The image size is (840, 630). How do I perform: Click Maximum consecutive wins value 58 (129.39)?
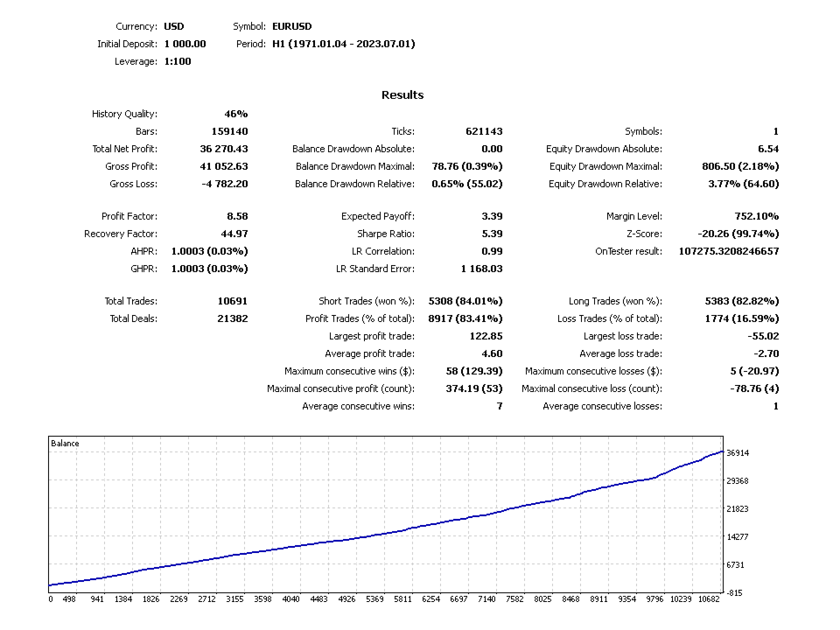point(474,371)
